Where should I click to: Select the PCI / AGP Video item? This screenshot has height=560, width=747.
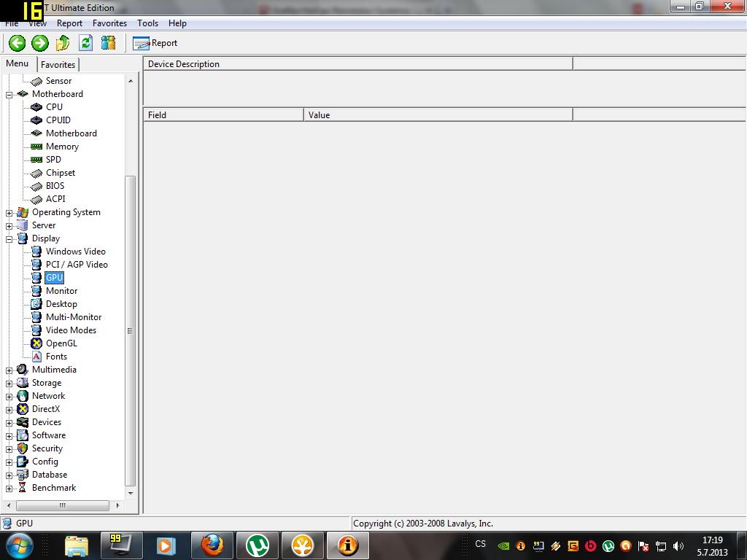(77, 265)
